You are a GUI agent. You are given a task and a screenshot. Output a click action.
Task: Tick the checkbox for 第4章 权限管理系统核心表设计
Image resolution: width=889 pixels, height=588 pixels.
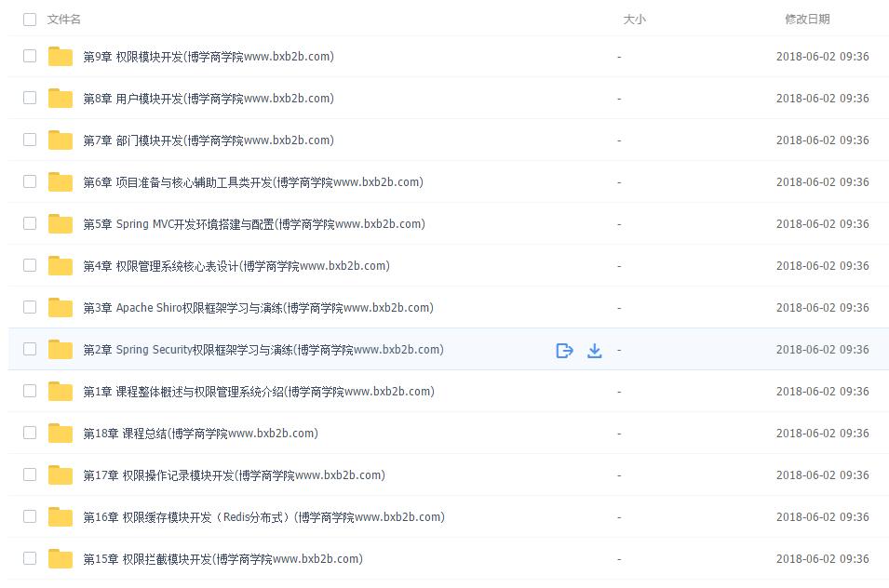coord(30,266)
